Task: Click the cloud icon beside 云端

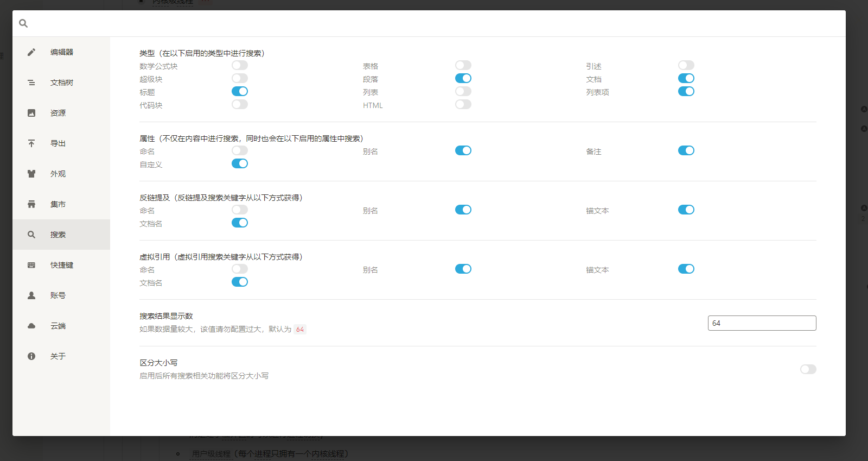Action: [x=31, y=326]
